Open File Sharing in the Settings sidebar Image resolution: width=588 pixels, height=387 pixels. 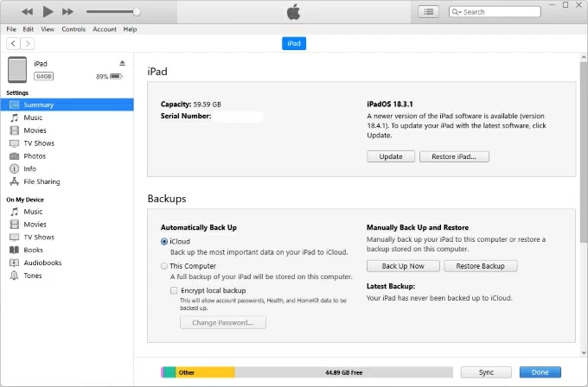42,181
